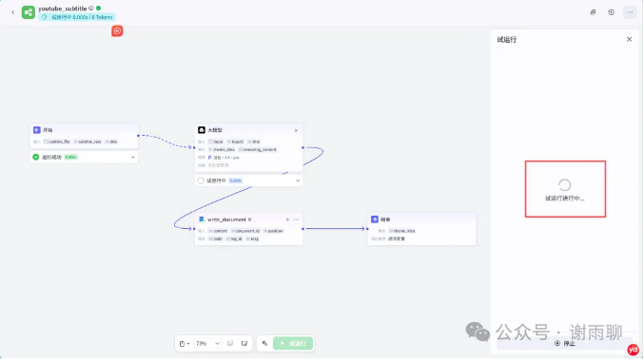Select the 结束 end node
Screen dimensions: 644x363
tap(421, 229)
